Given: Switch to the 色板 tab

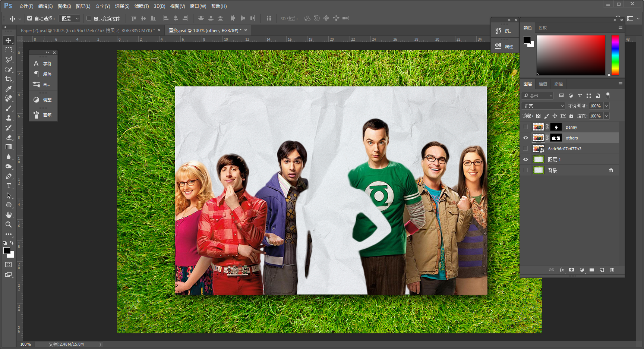Looking at the screenshot, I should coord(543,28).
